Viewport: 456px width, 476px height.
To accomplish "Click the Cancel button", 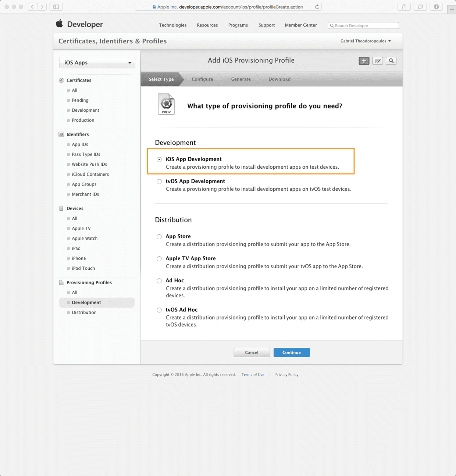I will pos(252,352).
